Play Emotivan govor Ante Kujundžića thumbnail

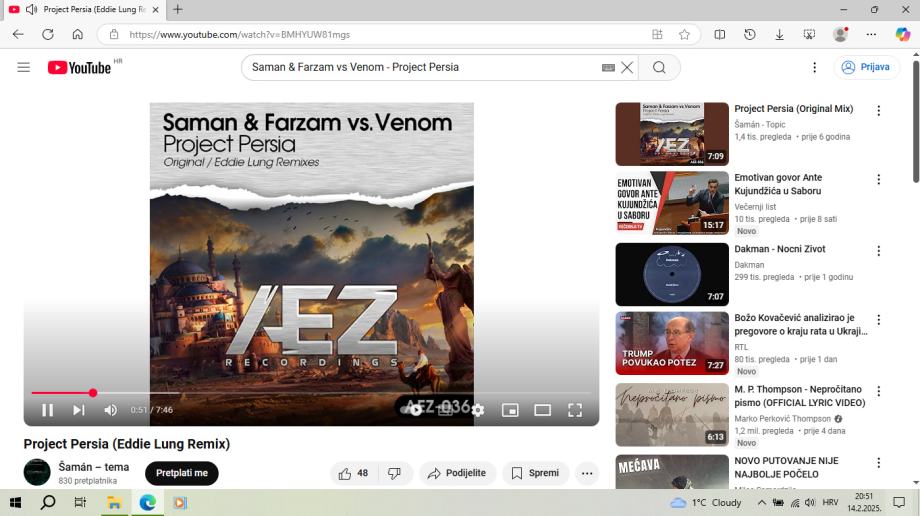(672, 203)
